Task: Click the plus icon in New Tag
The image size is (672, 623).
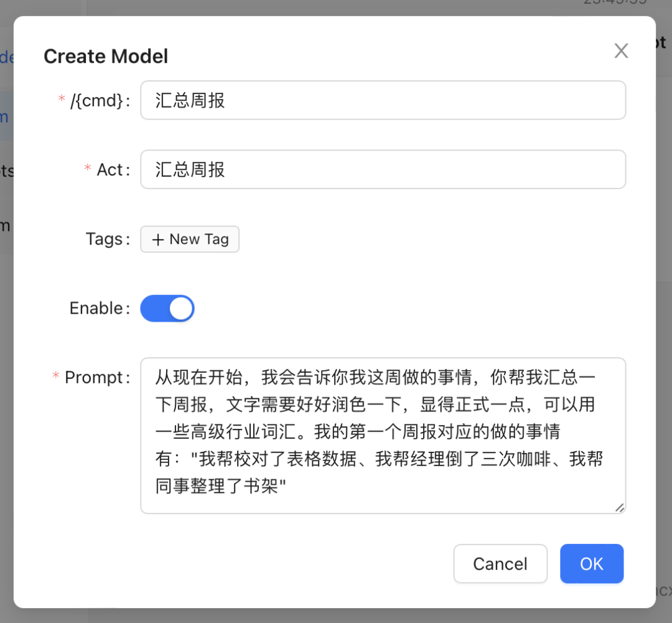Action: [x=158, y=240]
